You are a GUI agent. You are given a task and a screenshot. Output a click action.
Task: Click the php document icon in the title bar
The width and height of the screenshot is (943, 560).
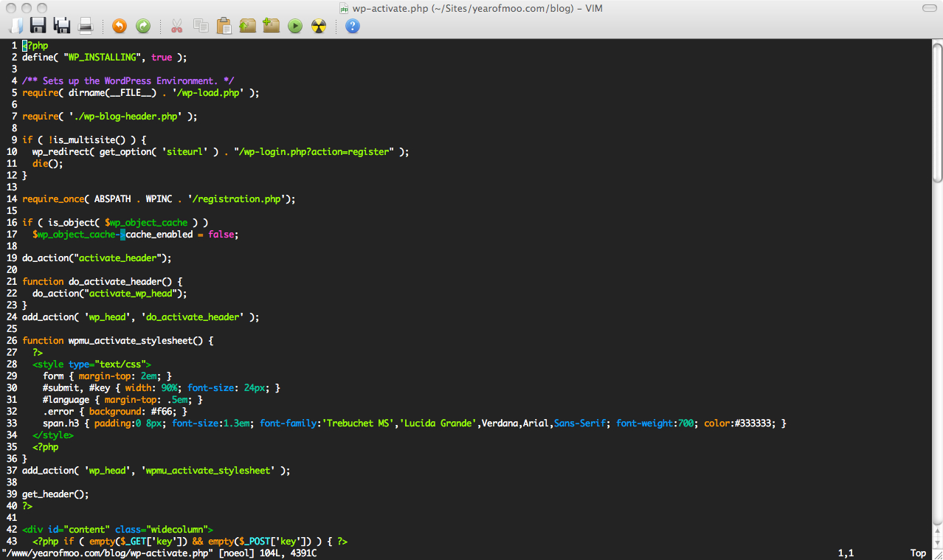[x=344, y=7]
